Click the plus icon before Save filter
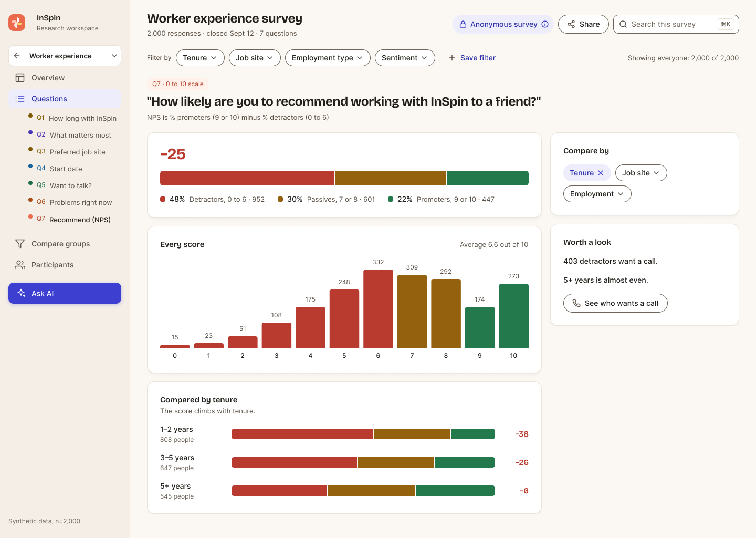The height and width of the screenshot is (538, 756). pos(452,58)
